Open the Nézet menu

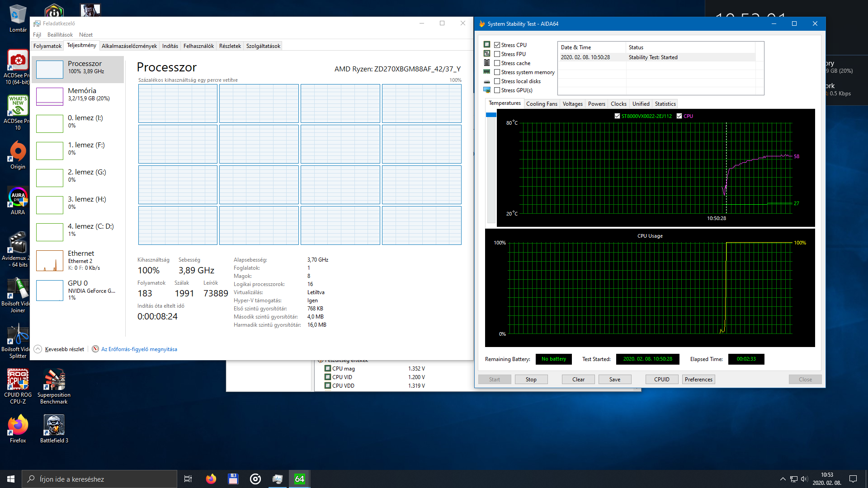point(86,35)
